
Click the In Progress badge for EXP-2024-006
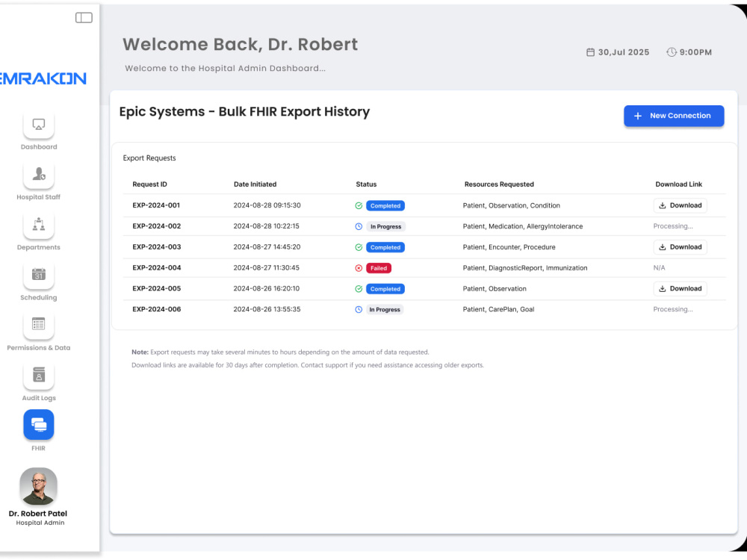pos(385,310)
